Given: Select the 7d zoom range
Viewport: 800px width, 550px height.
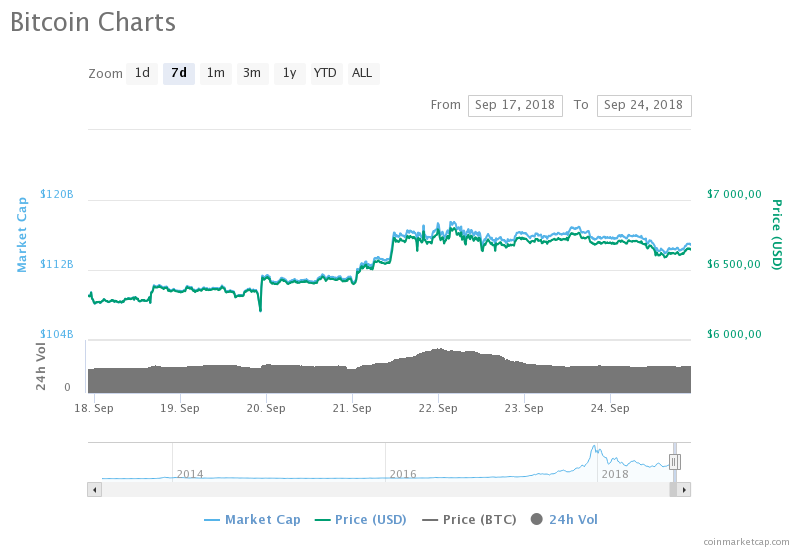Looking at the screenshot, I should [179, 73].
